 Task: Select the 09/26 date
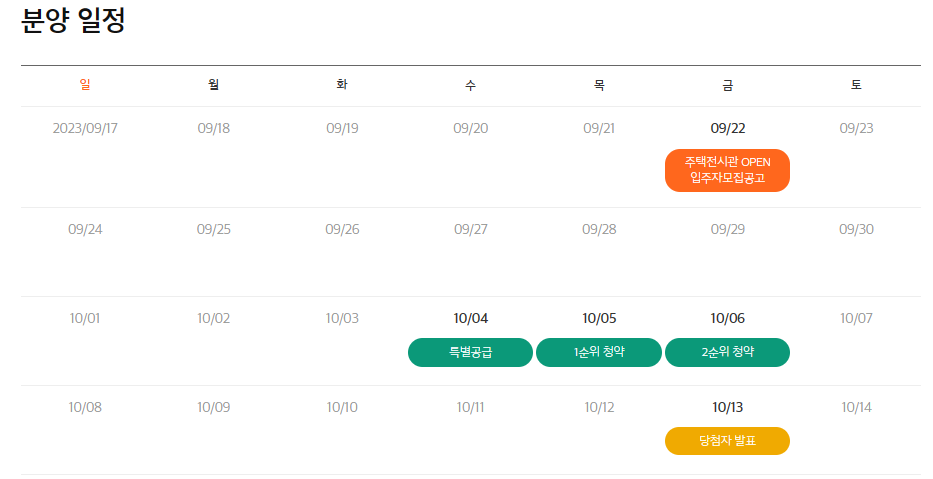point(342,229)
